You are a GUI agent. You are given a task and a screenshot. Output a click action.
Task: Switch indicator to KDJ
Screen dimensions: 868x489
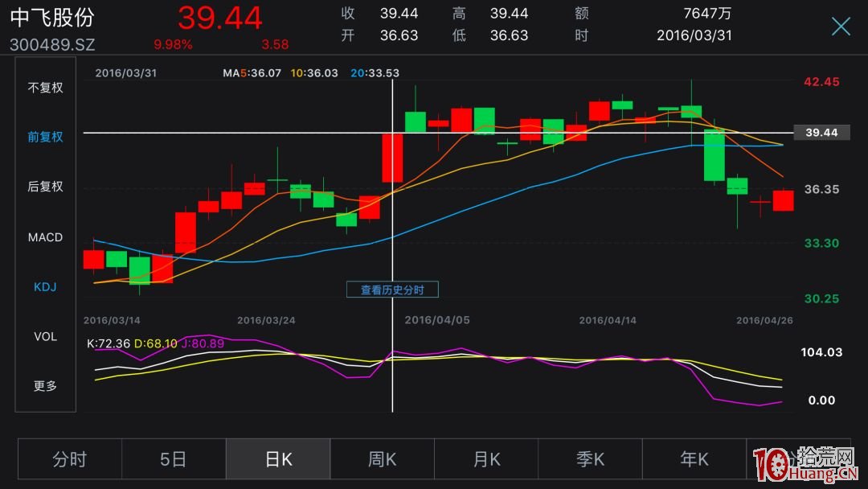45,286
